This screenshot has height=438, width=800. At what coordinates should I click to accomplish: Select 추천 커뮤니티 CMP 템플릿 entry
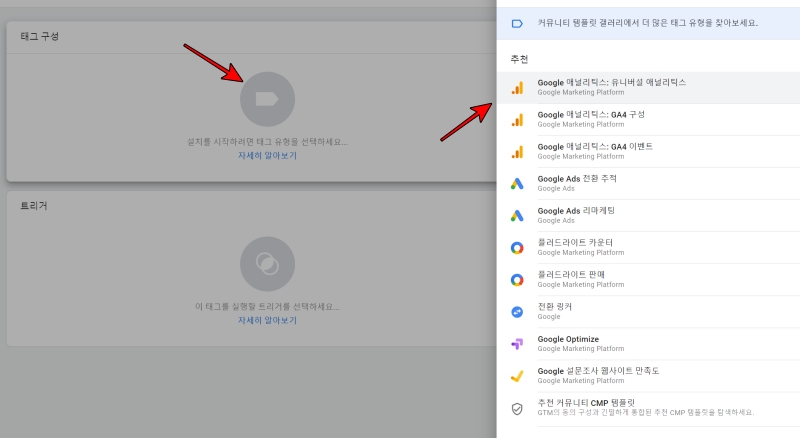coord(648,408)
